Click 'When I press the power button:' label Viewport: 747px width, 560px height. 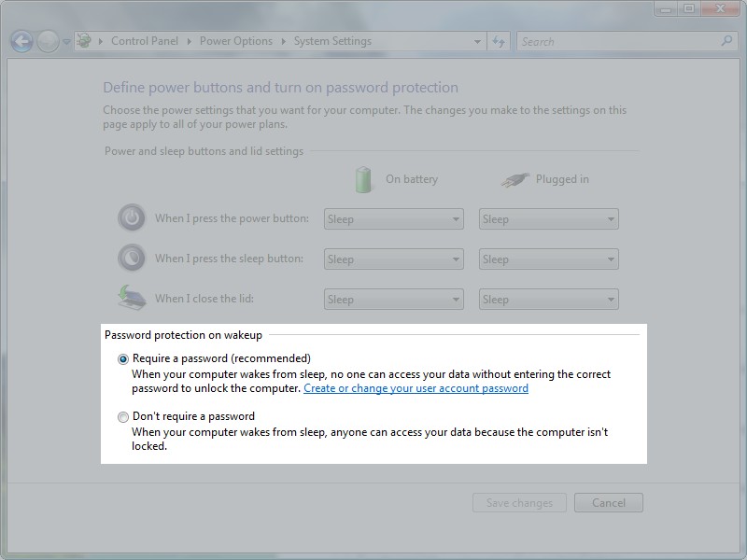pos(232,218)
